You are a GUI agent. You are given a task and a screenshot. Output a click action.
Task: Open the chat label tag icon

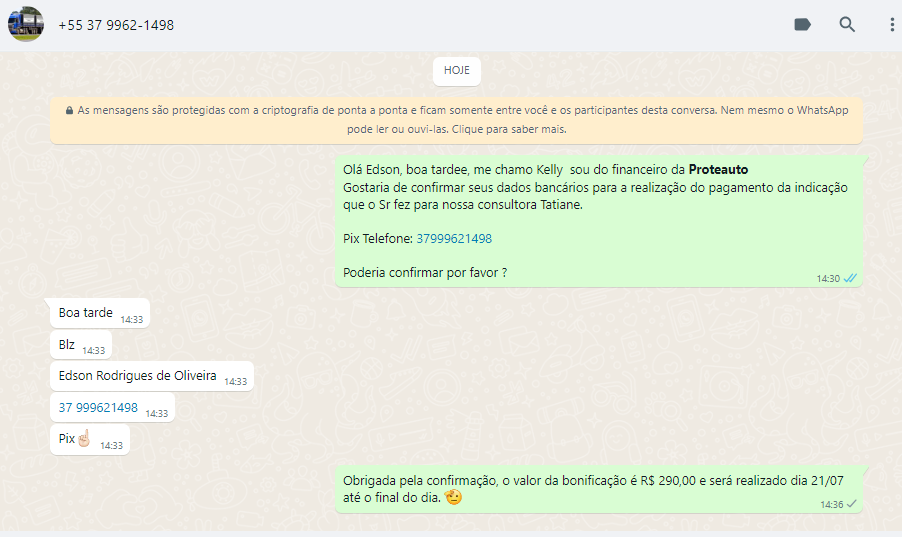(x=802, y=25)
